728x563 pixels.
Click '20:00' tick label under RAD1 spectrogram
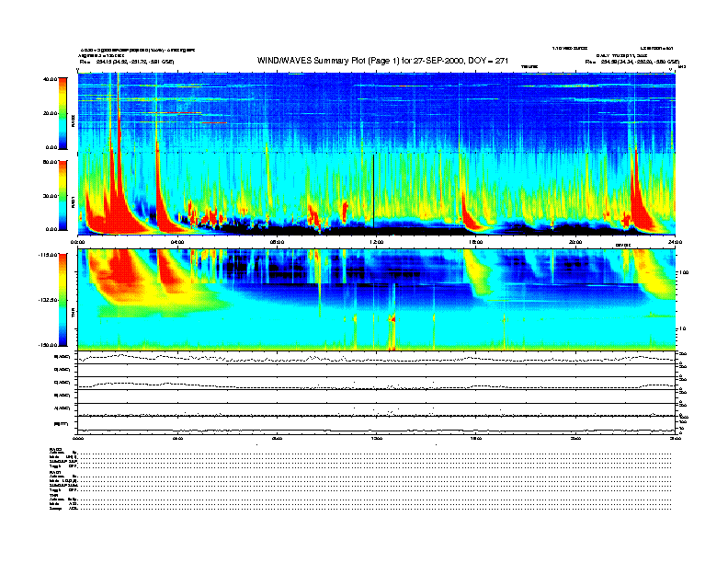point(575,242)
